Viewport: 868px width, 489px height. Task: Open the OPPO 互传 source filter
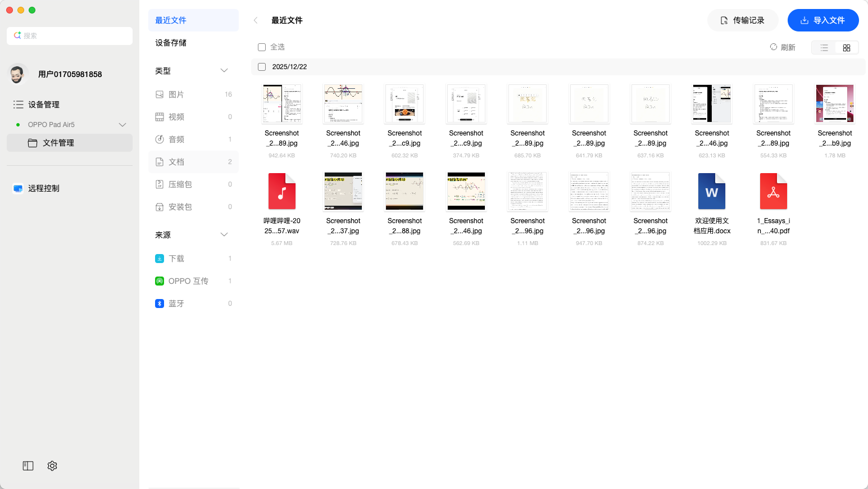tap(188, 280)
